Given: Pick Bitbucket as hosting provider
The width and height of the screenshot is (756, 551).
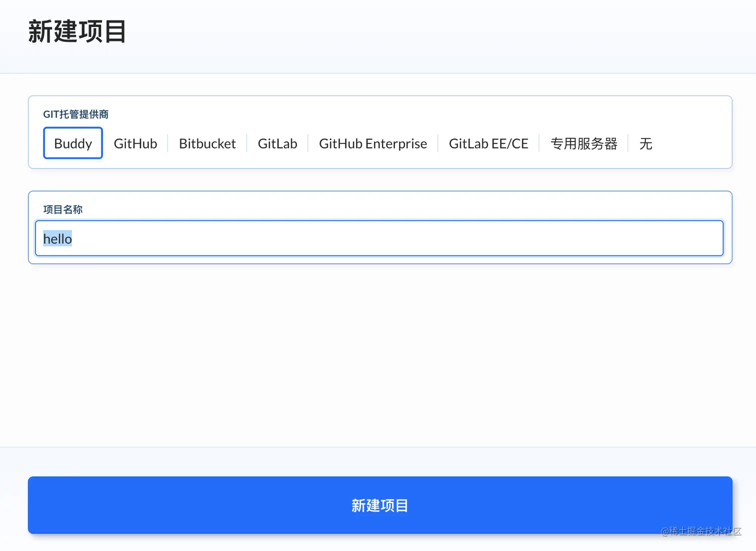Looking at the screenshot, I should tap(207, 143).
